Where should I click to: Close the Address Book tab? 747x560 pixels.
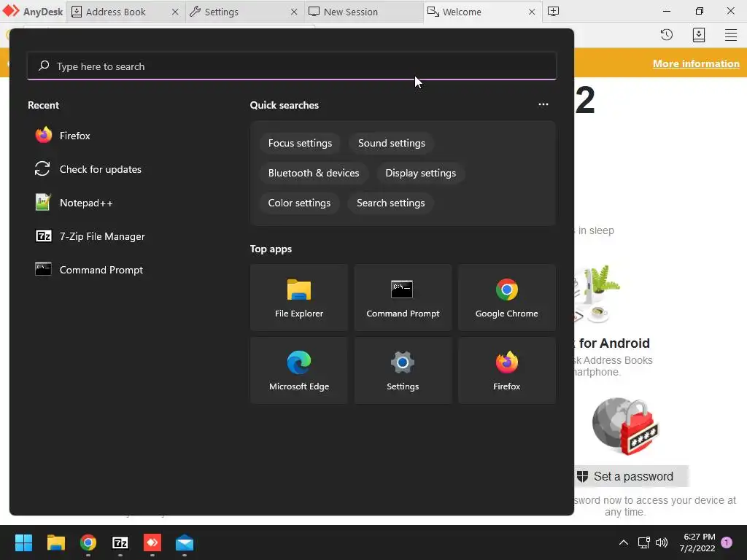(175, 12)
